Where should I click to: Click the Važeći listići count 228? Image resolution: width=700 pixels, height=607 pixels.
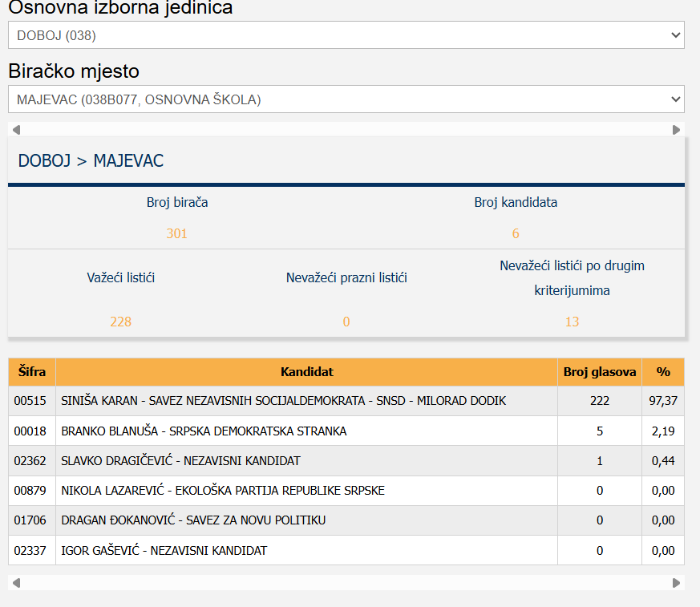click(x=120, y=322)
